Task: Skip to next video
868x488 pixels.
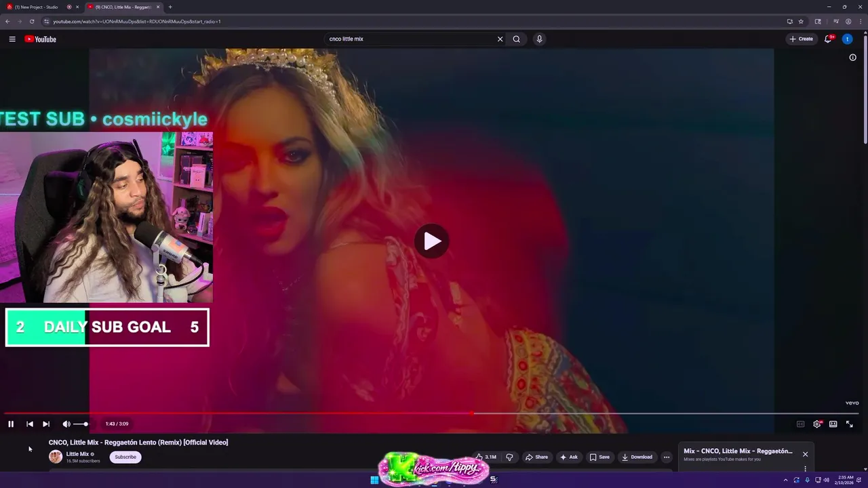Action: (x=46, y=424)
